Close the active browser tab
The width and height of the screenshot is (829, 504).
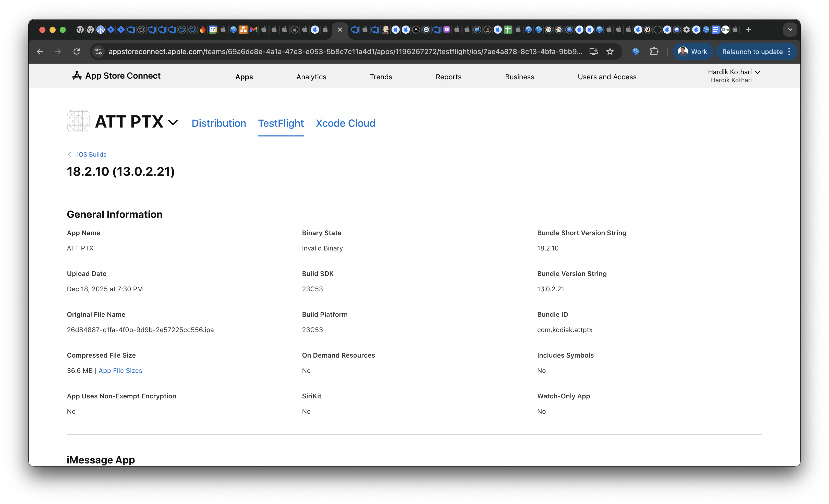340,30
